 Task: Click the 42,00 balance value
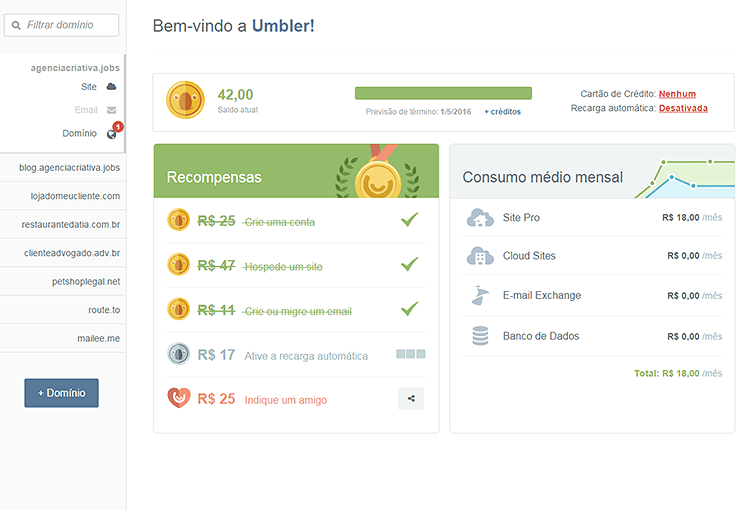coord(235,95)
